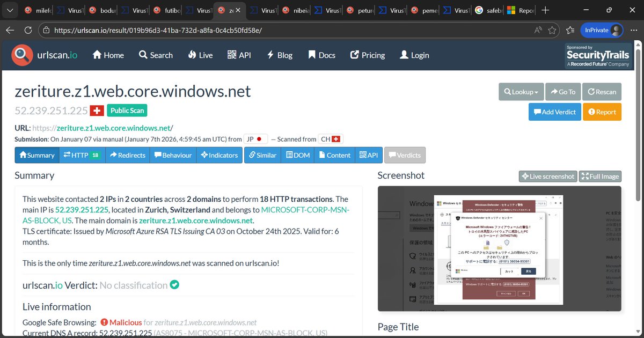Add page to favorites with star icon

[552, 31]
